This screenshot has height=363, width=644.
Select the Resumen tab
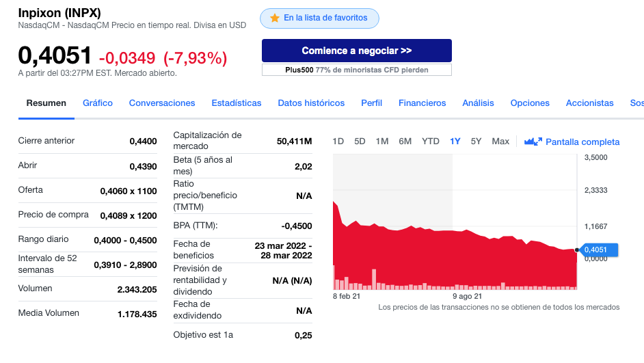pyautogui.click(x=46, y=103)
